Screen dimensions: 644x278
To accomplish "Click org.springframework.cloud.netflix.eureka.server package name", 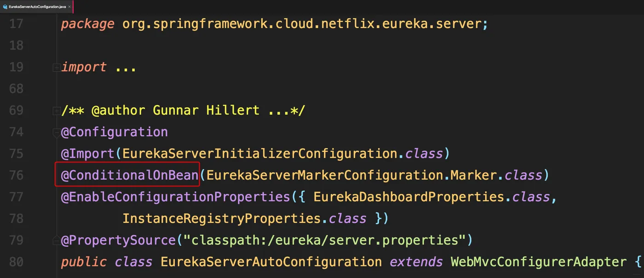I will [302, 24].
